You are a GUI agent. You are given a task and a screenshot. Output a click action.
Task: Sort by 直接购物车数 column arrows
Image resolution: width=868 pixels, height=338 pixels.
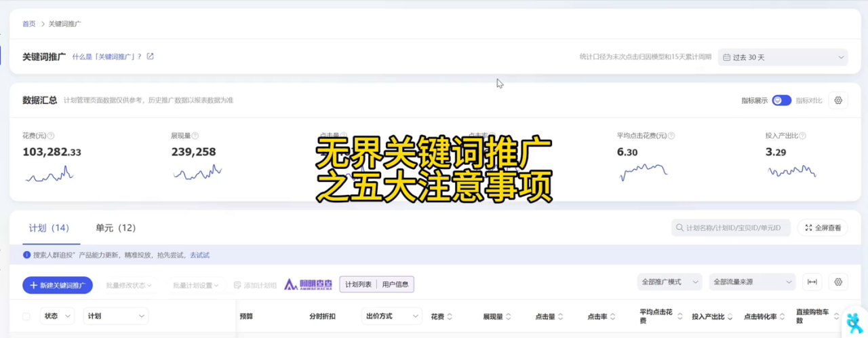click(836, 317)
